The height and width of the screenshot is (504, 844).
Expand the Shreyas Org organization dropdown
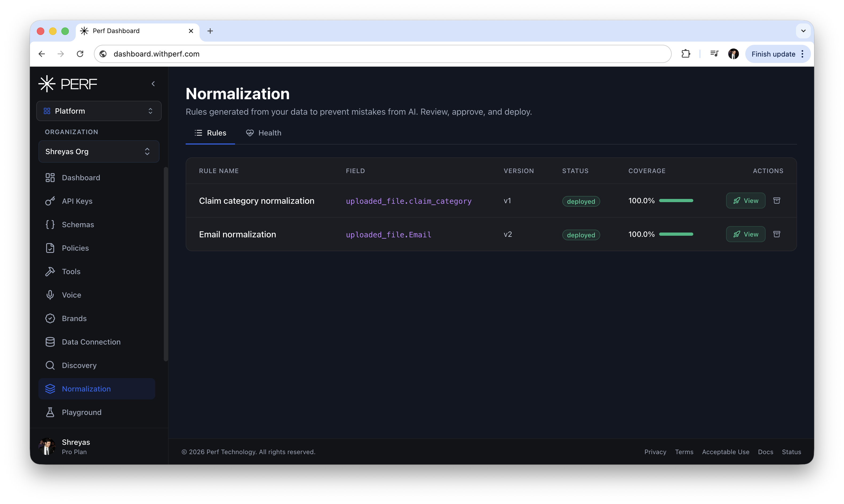99,151
